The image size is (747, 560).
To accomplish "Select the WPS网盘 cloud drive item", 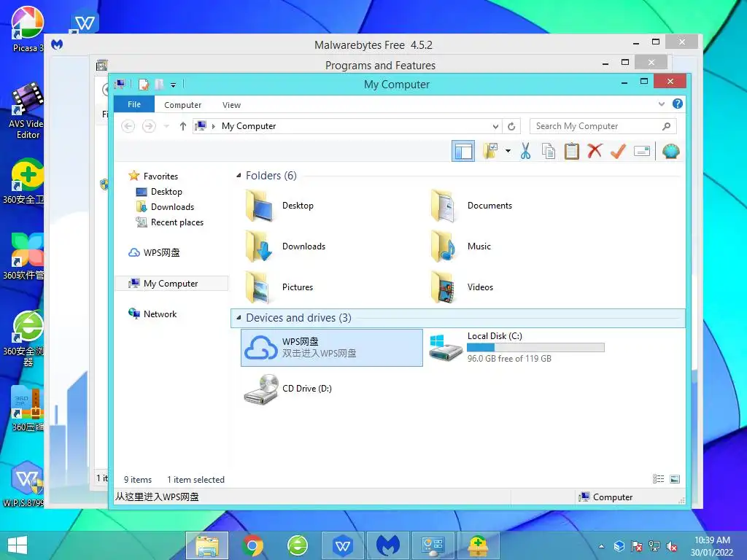I will 332,348.
